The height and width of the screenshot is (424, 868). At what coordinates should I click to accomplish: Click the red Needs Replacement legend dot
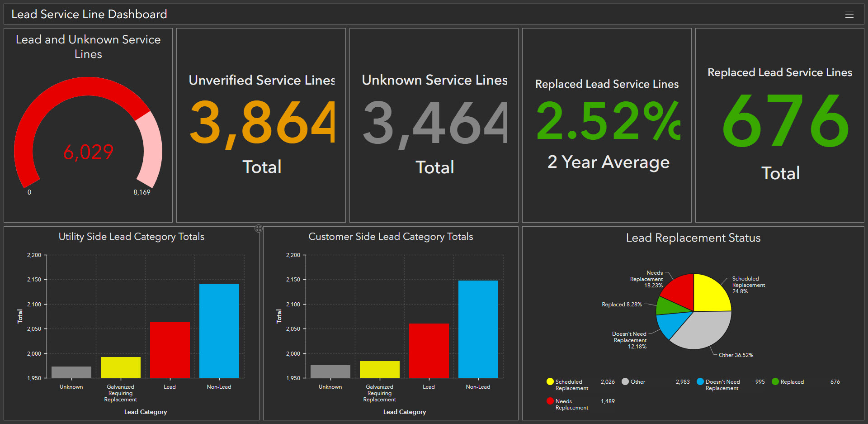550,401
